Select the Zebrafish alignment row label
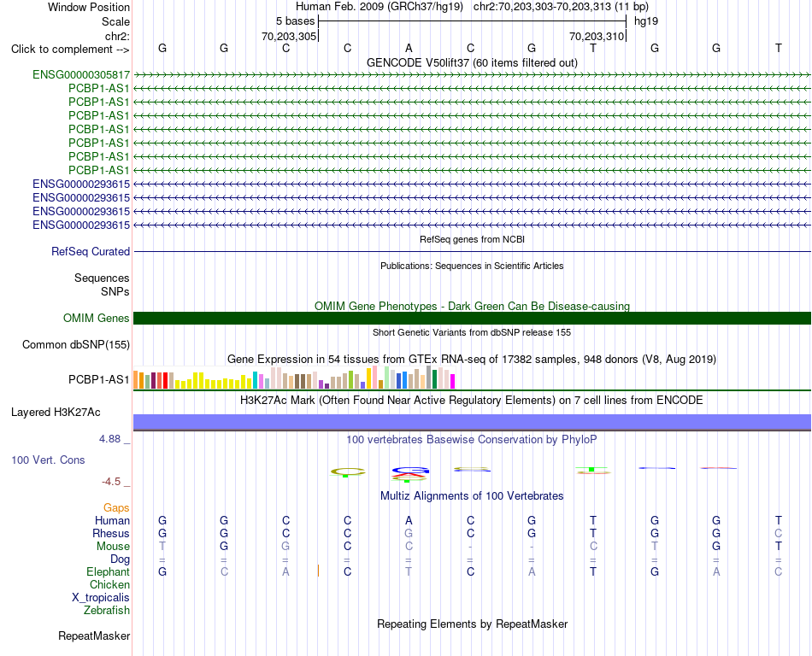The image size is (812, 656). [107, 611]
